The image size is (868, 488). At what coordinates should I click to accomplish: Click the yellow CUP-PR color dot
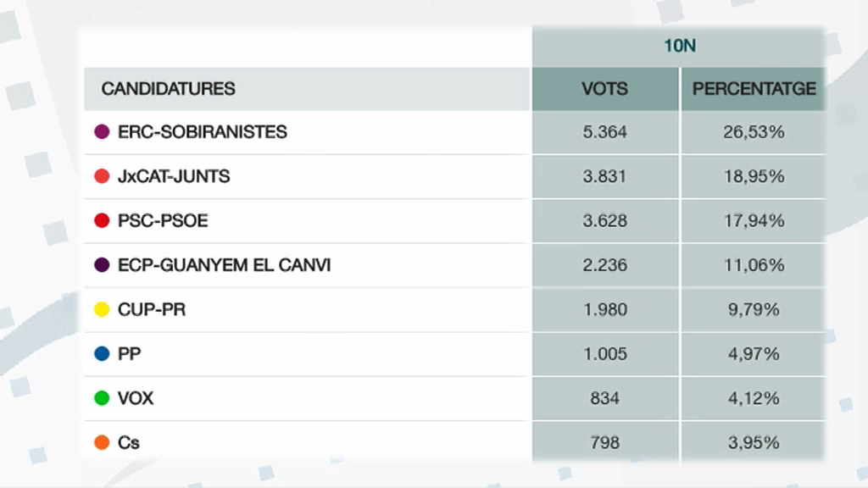coord(102,309)
